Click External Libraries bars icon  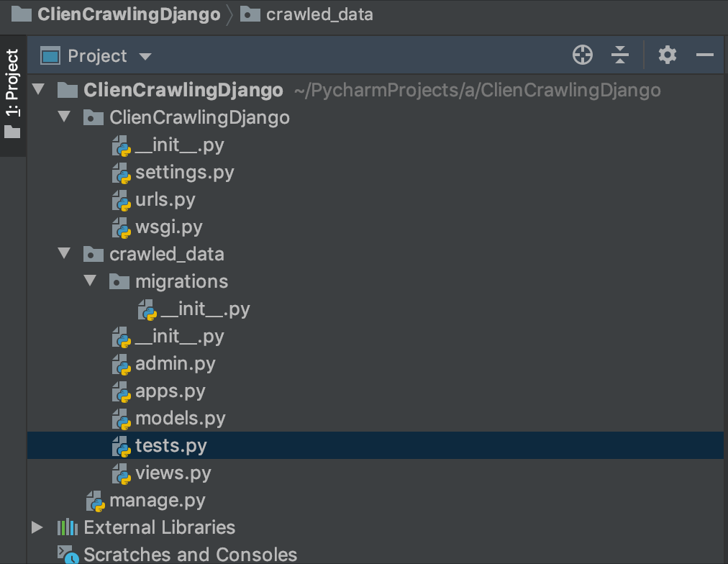pos(68,527)
